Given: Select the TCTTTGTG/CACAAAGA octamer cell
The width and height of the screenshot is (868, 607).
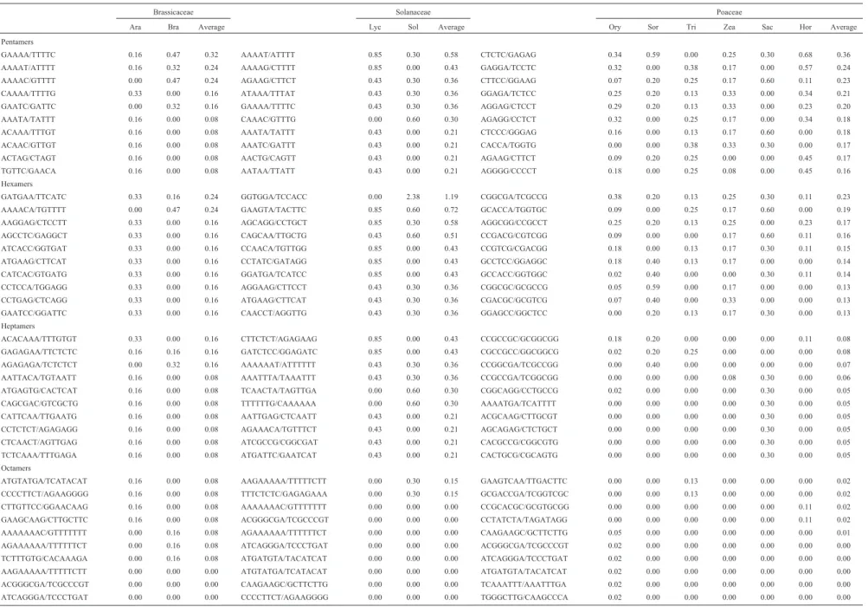Looking at the screenshot, I should pyautogui.click(x=44, y=559).
